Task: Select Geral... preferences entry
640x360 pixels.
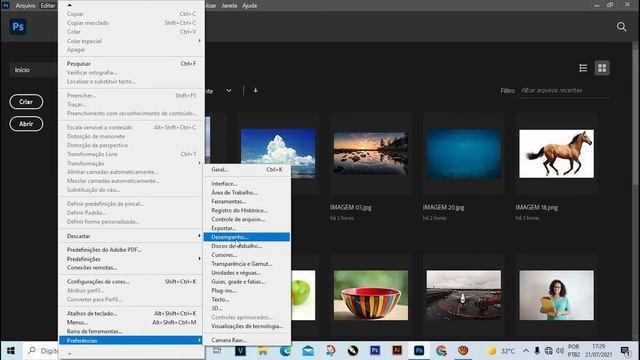Action: [247, 169]
